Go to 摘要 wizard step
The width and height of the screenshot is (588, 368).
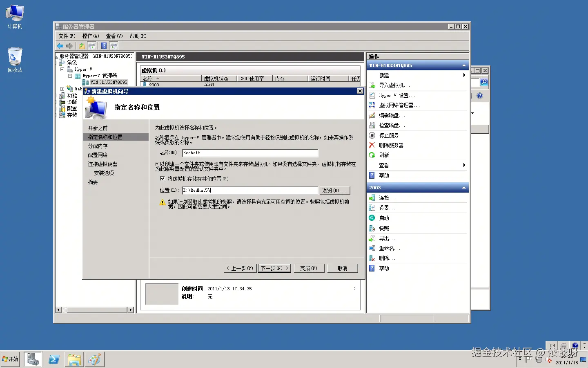(x=93, y=182)
